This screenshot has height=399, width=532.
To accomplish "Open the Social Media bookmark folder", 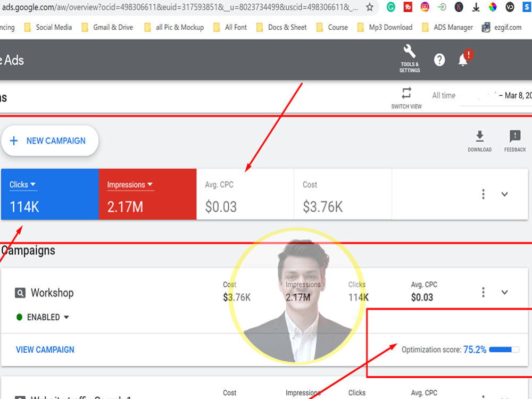I will (48, 27).
